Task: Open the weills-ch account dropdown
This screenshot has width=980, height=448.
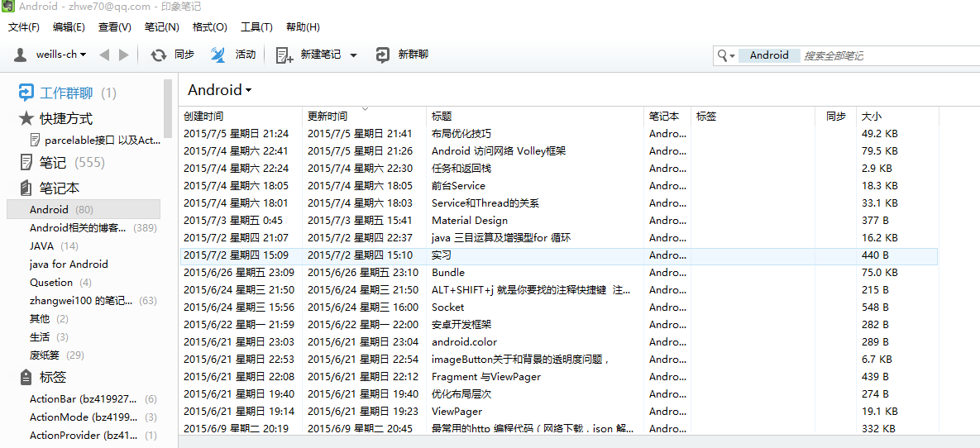Action: tap(60, 55)
